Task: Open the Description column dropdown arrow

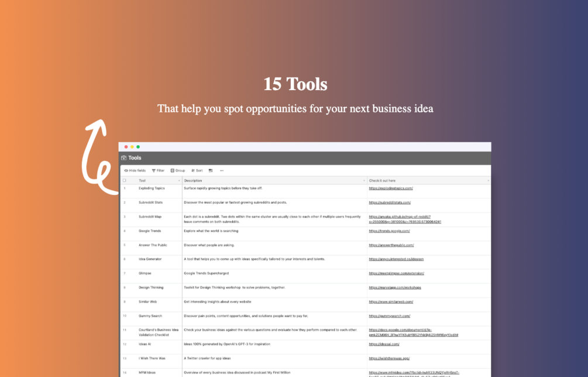Action: 364,181
